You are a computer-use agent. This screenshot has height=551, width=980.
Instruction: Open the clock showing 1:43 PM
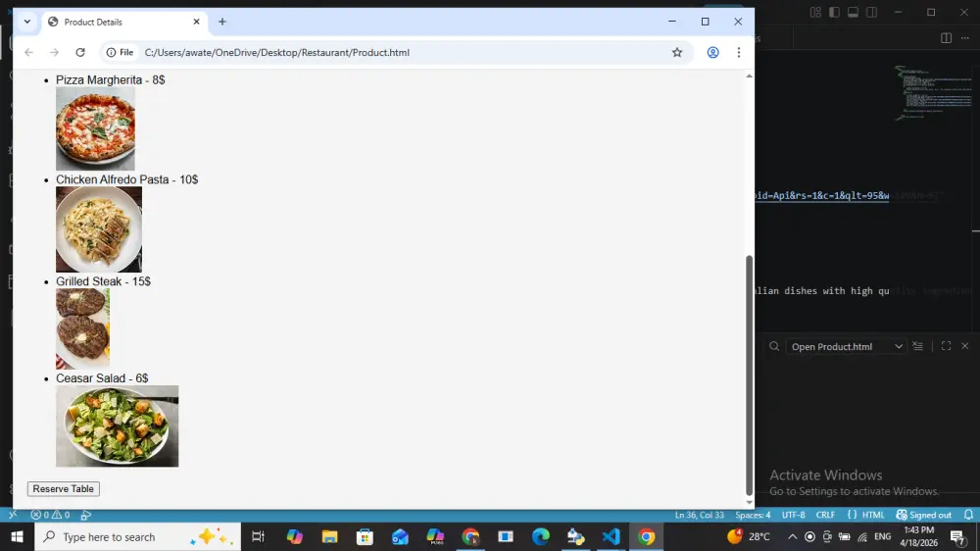[x=919, y=536]
